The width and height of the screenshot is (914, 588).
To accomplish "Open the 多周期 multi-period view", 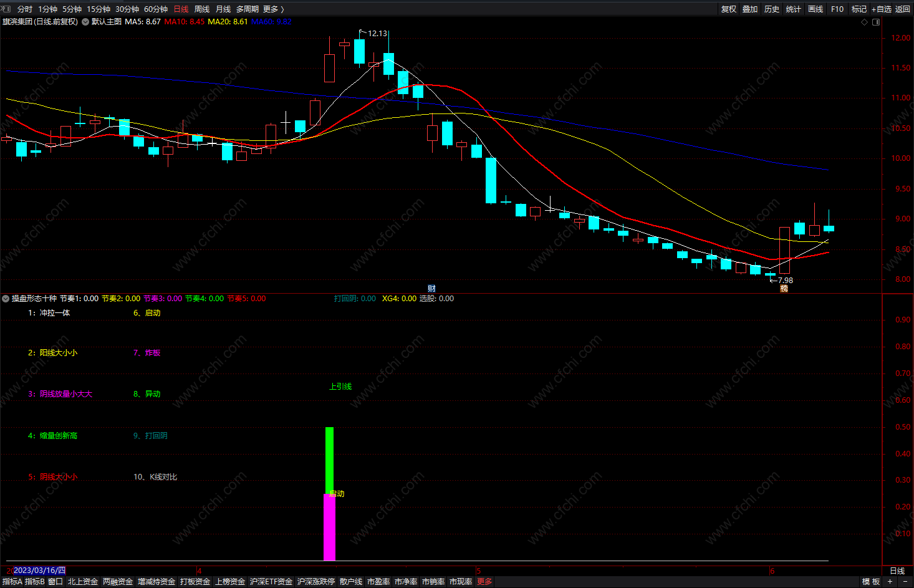I will (x=248, y=9).
